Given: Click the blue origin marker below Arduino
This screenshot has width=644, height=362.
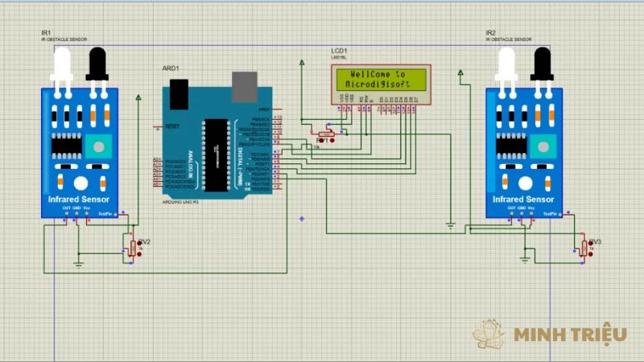Looking at the screenshot, I should [x=302, y=218].
